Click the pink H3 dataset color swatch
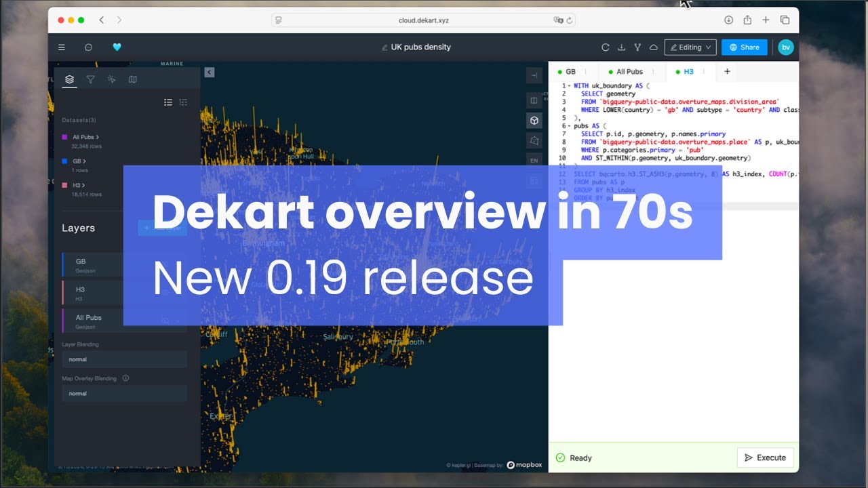This screenshot has height=488, width=868. click(64, 186)
